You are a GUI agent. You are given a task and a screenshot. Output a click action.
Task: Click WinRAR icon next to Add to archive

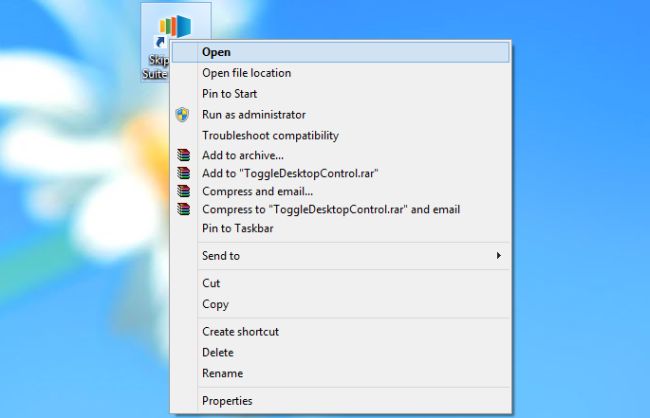(184, 155)
